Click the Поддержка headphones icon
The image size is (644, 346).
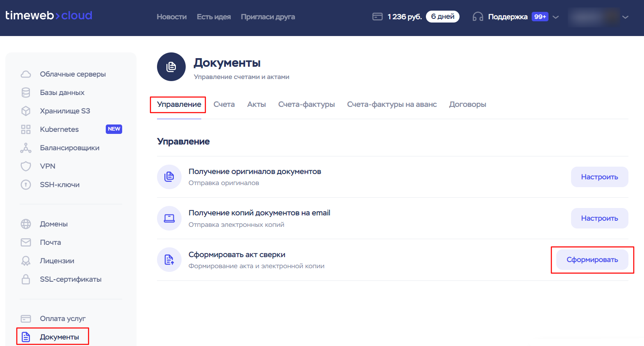click(x=478, y=17)
